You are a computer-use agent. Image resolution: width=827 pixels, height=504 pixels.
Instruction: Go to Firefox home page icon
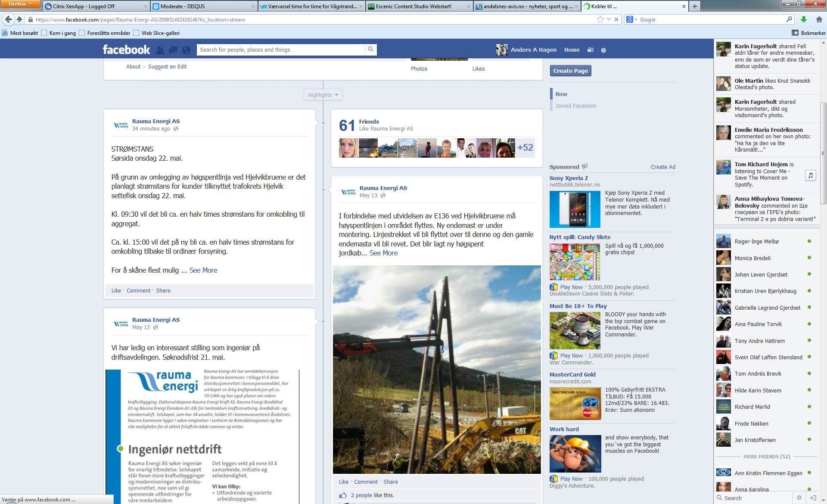[819, 19]
